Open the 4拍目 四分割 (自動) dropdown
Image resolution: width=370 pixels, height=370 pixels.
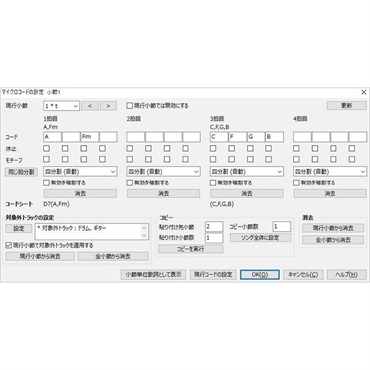click(330, 172)
